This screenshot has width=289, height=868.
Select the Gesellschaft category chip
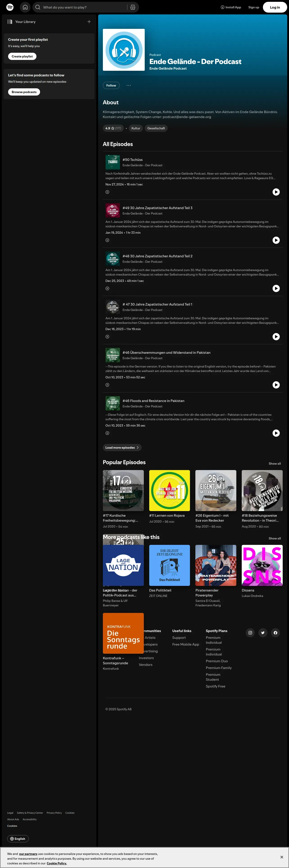(156, 128)
